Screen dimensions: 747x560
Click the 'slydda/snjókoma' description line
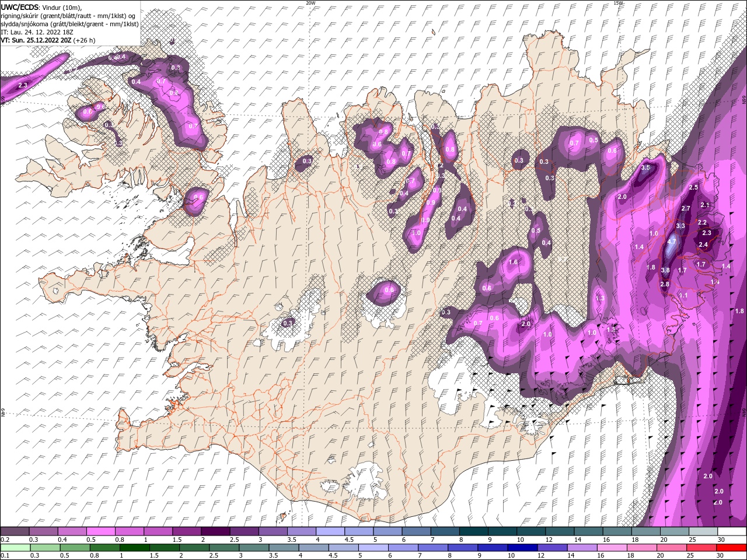coord(69,23)
